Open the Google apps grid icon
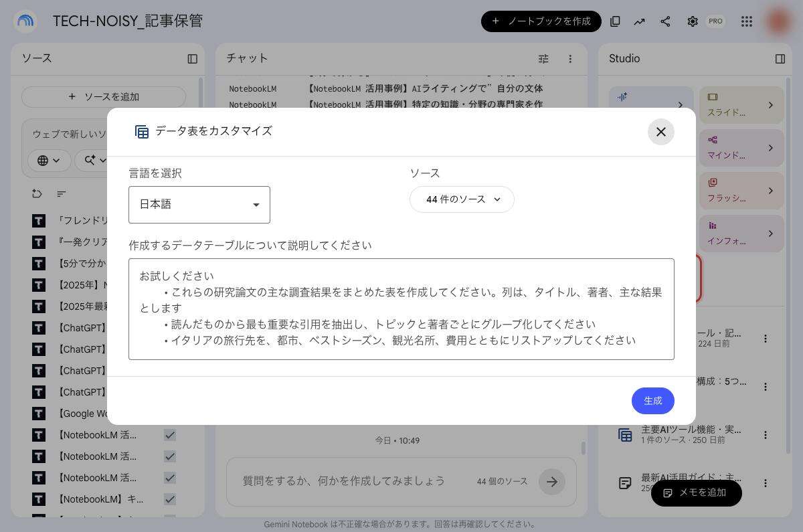The image size is (803, 532). tap(747, 21)
